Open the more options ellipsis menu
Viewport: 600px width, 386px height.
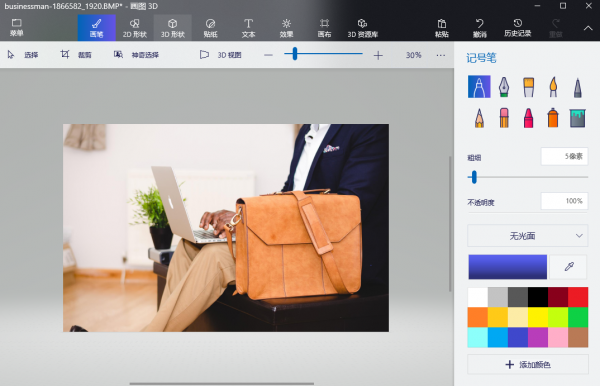coord(440,55)
